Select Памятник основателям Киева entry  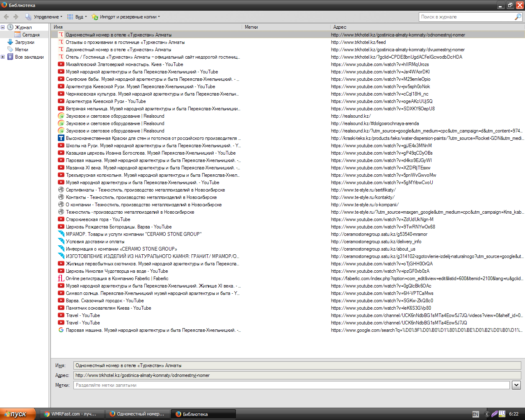click(288, 308)
